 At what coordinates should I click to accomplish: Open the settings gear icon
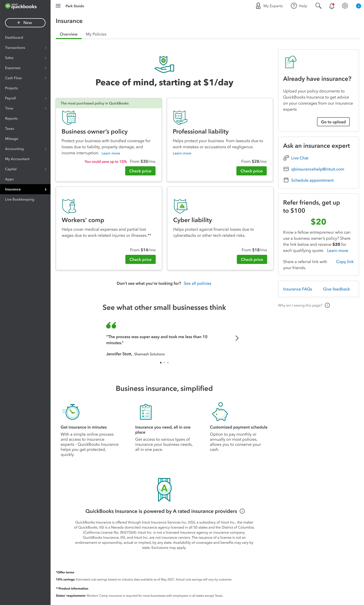(x=345, y=6)
